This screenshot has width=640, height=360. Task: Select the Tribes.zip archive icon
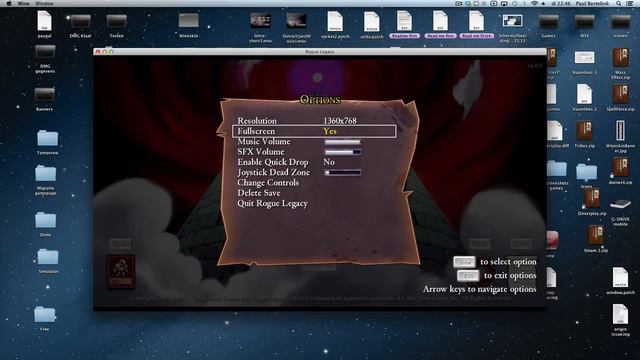(x=584, y=131)
